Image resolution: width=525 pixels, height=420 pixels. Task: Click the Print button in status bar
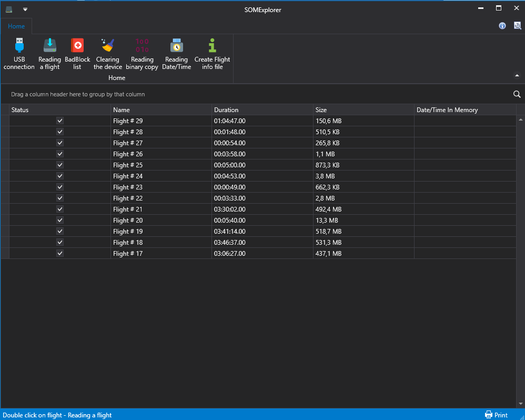coord(496,415)
